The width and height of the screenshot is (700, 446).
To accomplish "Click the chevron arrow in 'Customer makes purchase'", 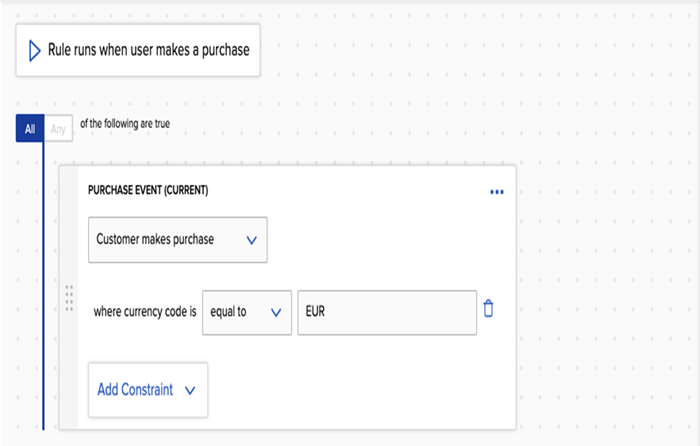I will click(251, 240).
